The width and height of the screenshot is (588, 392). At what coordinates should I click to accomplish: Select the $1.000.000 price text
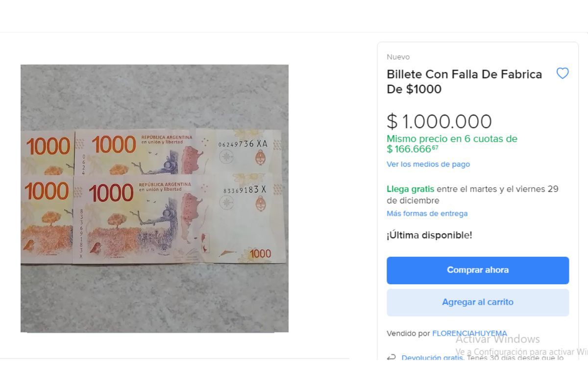(439, 122)
